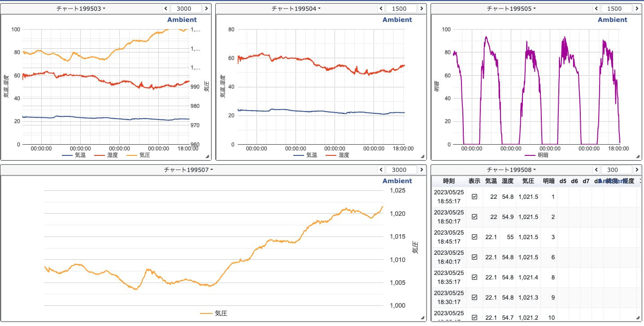This screenshot has width=644, height=326.
Task: Click next arrow on chart 199503
Action: tap(206, 9)
